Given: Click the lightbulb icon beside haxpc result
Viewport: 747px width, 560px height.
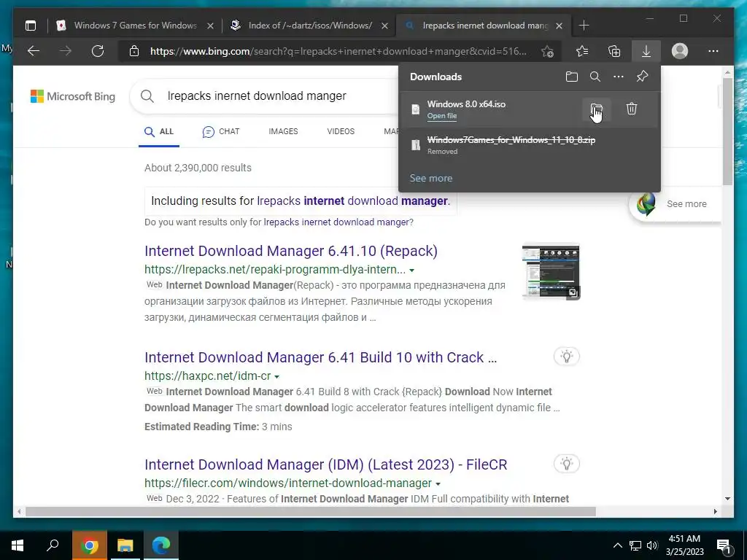Looking at the screenshot, I should tap(566, 357).
